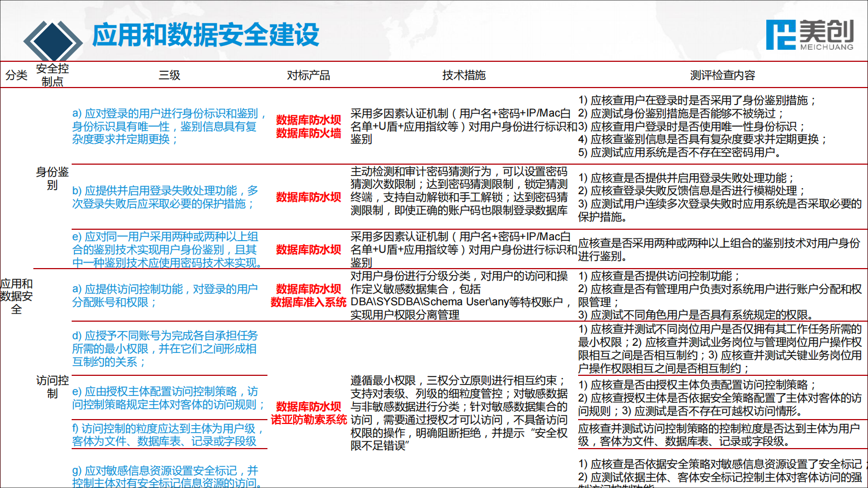This screenshot has width=868, height=488.
Task: Select the 安全控制点 column header
Action: (53, 75)
